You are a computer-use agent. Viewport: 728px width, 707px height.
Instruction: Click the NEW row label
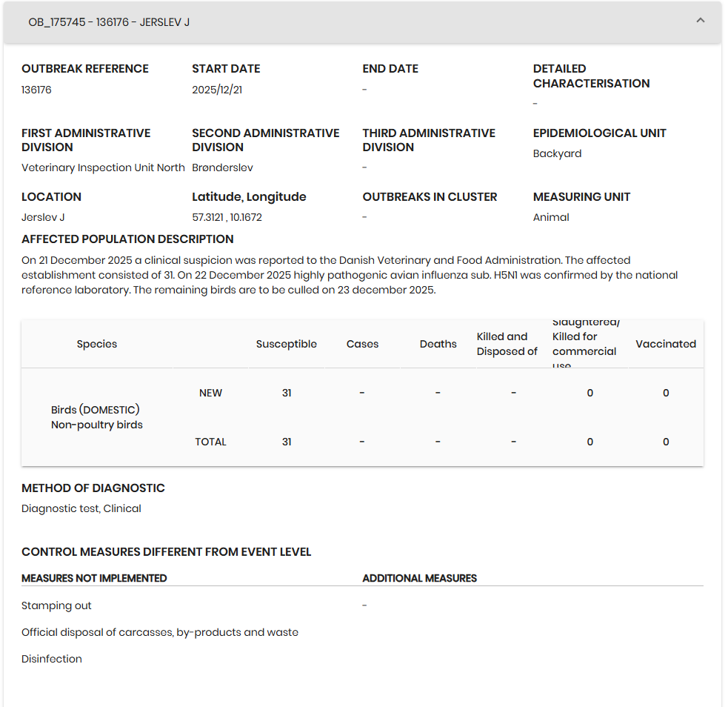coord(210,393)
